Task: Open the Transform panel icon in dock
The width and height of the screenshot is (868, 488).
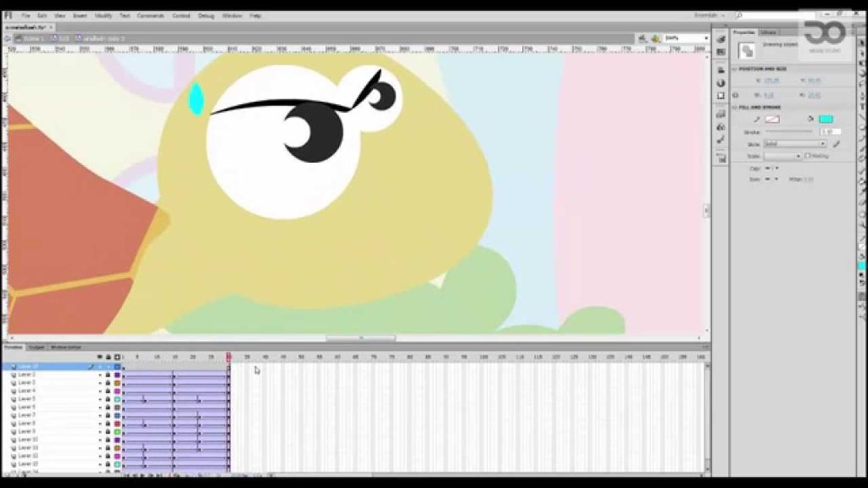Action: (x=721, y=96)
